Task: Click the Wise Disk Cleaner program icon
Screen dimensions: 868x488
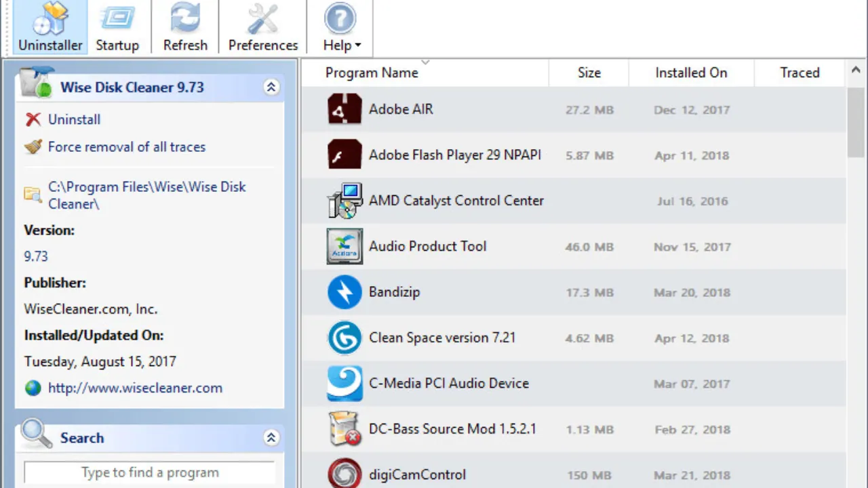Action: [x=35, y=83]
